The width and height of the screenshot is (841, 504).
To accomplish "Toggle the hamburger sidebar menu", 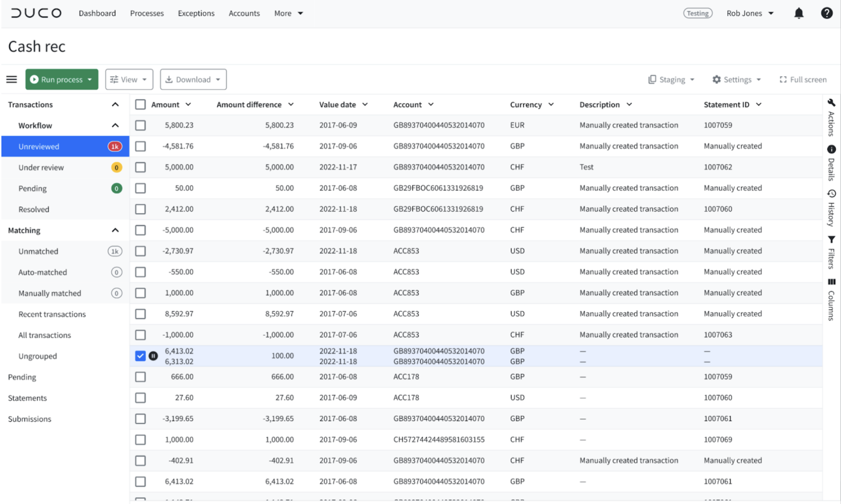I will pos(12,80).
